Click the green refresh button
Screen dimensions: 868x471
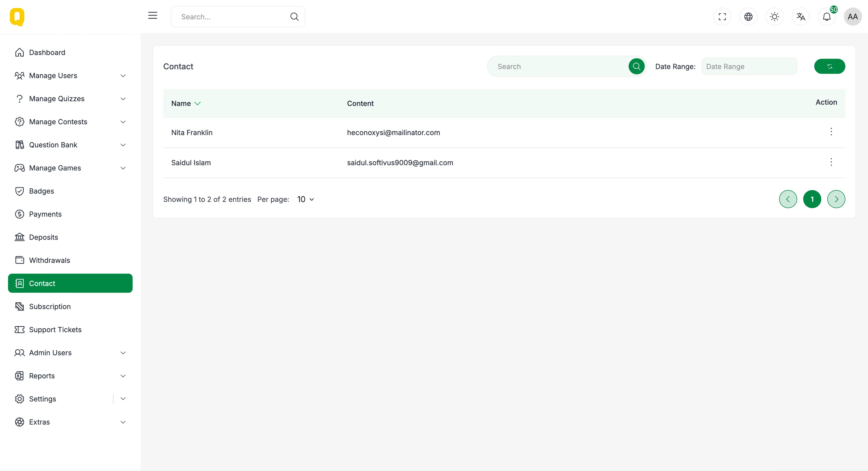(829, 66)
